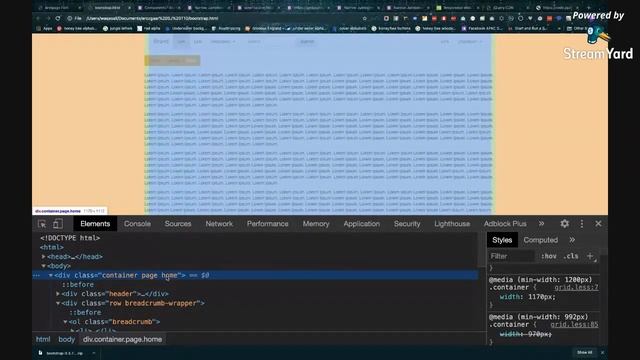Switch to the Console tab
The width and height of the screenshot is (640, 360).
pos(137,224)
